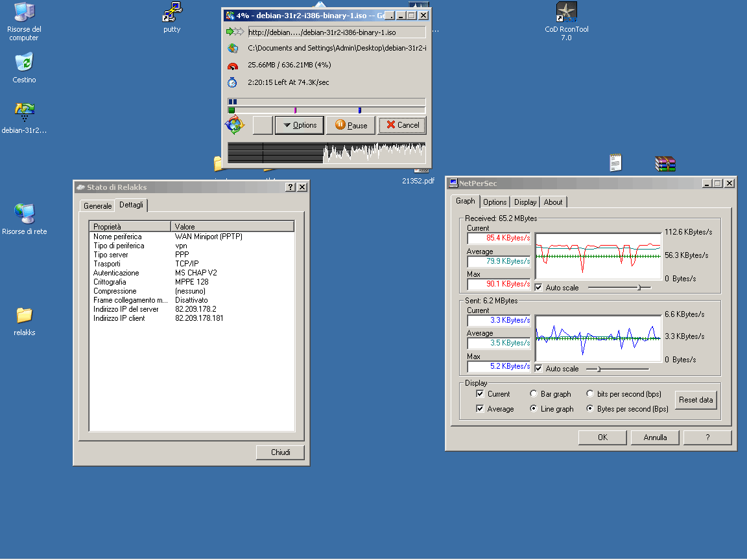
Task: Open the CoD RconTool 7.0 shortcut
Action: [566, 12]
